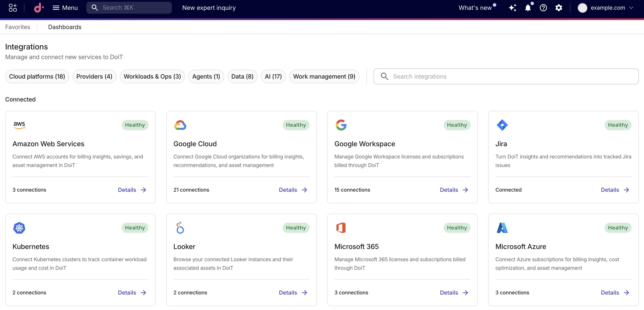
Task: Click the Jira logo icon
Action: (x=502, y=125)
